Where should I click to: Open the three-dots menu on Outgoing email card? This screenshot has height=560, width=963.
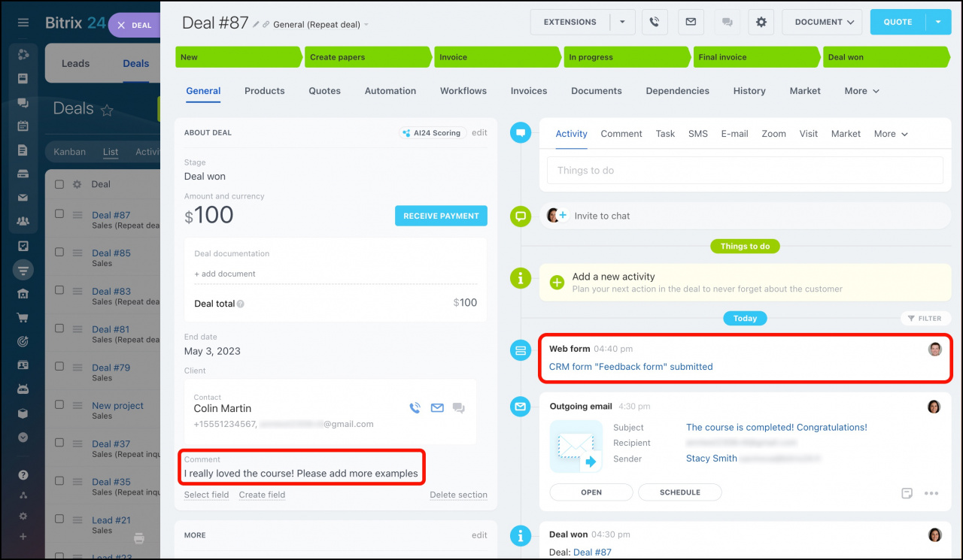pyautogui.click(x=931, y=493)
